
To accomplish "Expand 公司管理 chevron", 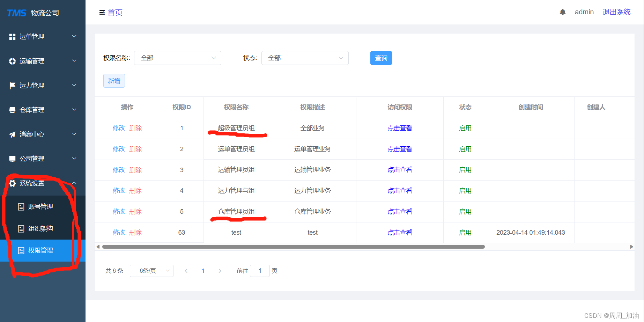I will (74, 159).
